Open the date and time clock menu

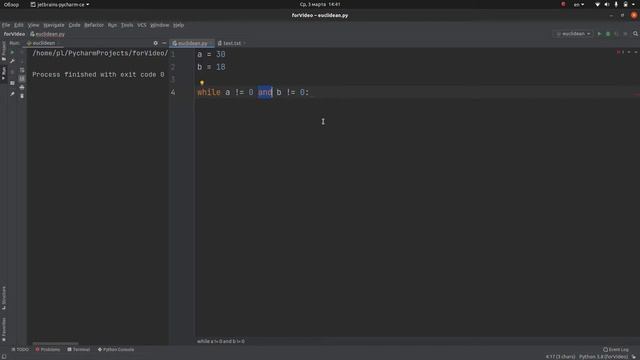pyautogui.click(x=320, y=4)
